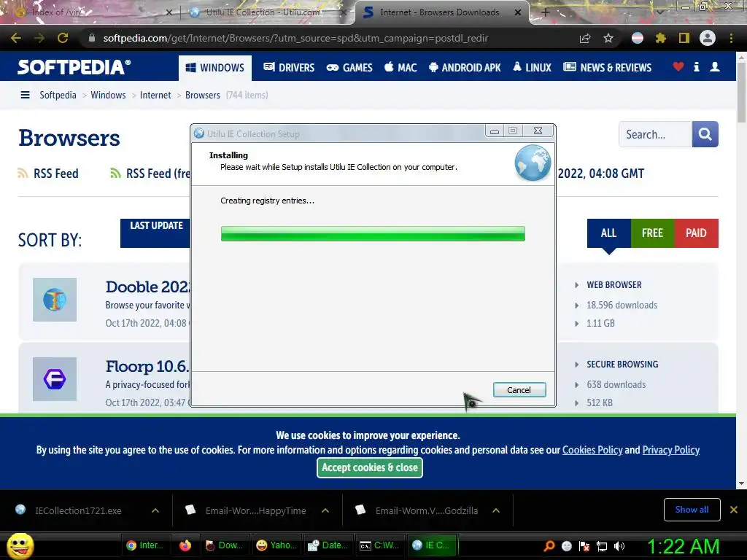Open the share page icon in address bar
The width and height of the screenshot is (747, 560).
pos(585,38)
